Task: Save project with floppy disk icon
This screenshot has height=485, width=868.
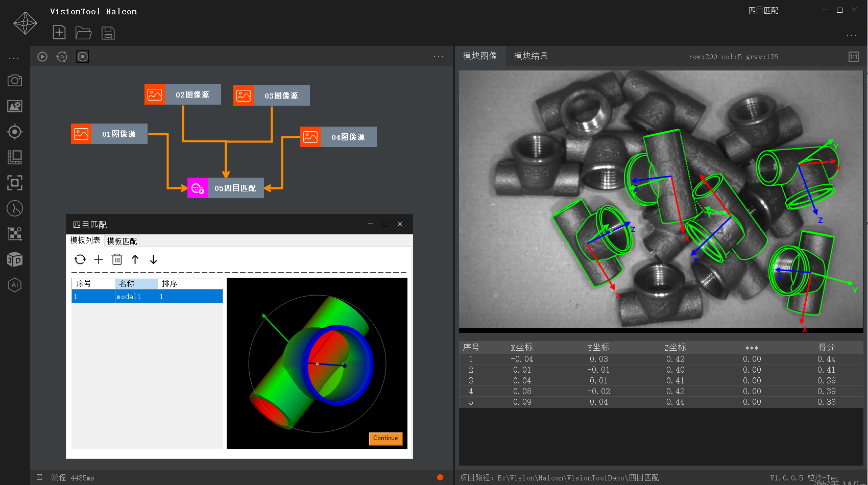Action: pyautogui.click(x=108, y=33)
